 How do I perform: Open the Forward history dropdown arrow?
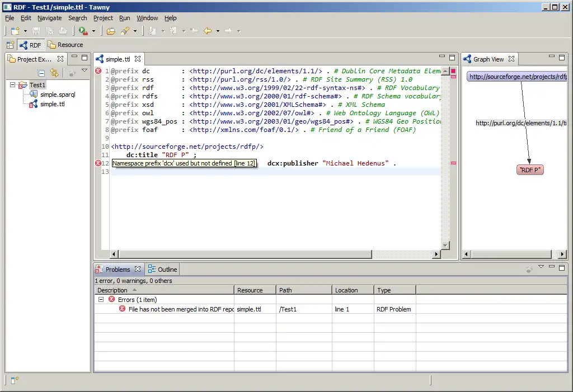click(238, 31)
